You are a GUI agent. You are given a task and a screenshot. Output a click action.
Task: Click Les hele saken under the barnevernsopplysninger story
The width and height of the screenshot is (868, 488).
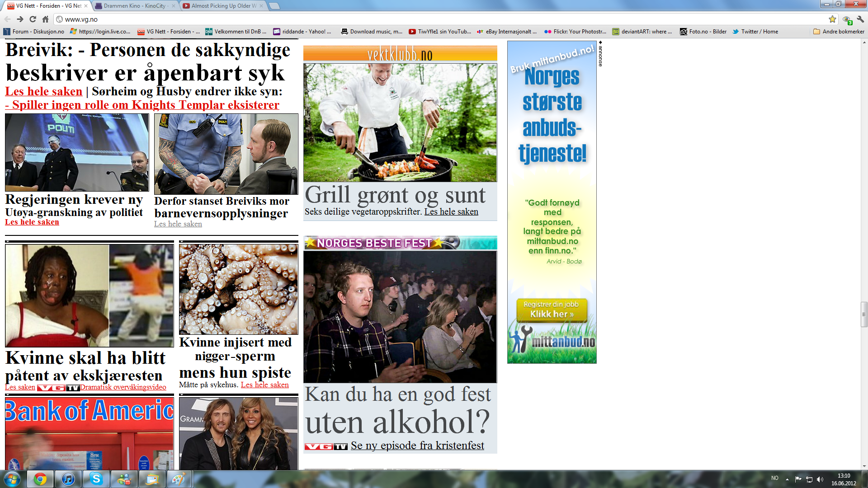[x=178, y=224]
